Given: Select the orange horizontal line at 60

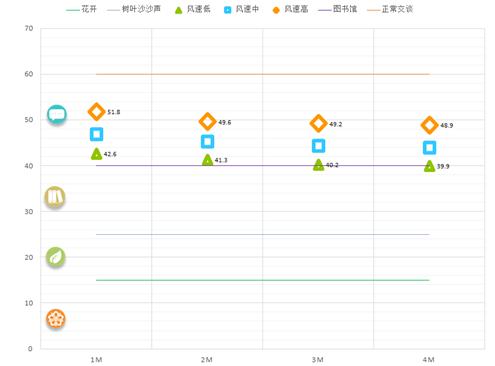Looking at the screenshot, I should pos(263,74).
